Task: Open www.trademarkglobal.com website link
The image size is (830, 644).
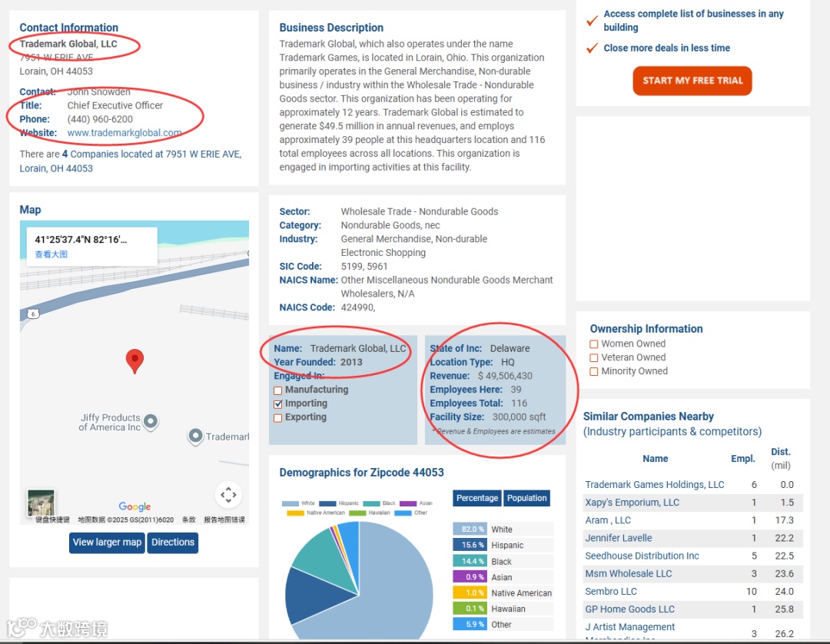Action: click(124, 133)
